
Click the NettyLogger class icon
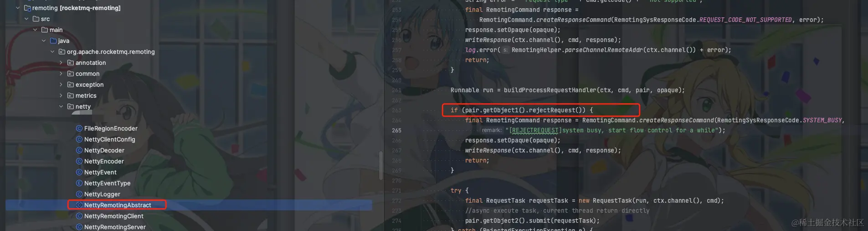coord(79,194)
